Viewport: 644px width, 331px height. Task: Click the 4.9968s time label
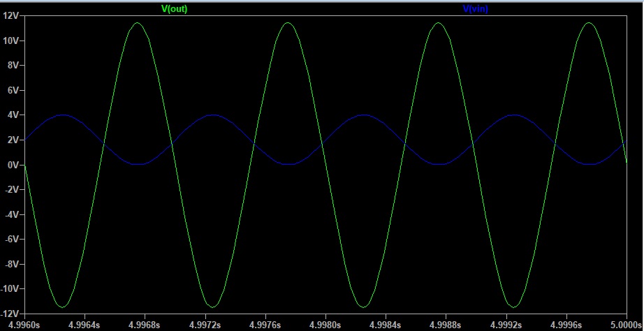[145, 325]
